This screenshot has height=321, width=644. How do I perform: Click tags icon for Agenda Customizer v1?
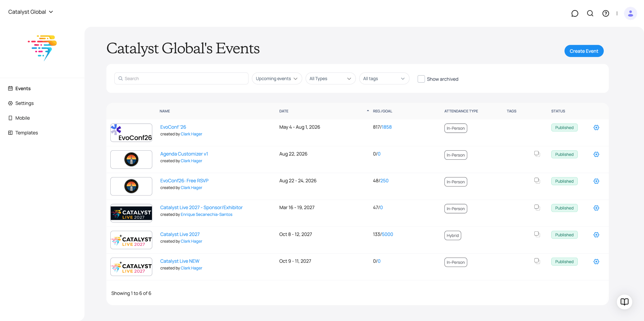[537, 154]
